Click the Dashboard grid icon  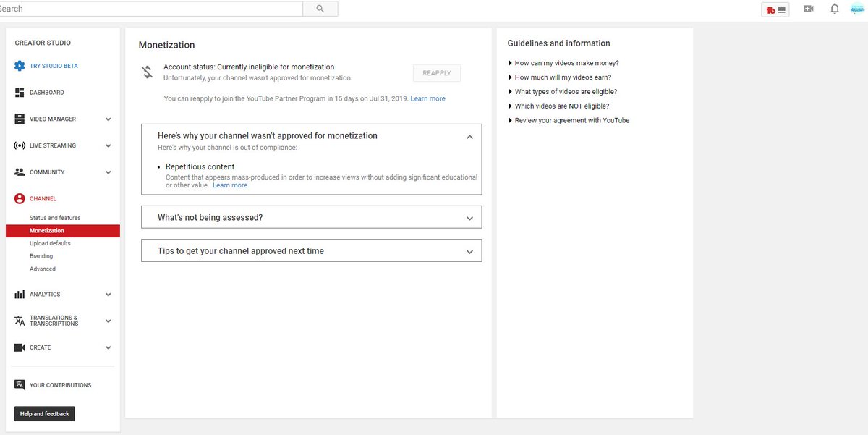[x=20, y=93]
